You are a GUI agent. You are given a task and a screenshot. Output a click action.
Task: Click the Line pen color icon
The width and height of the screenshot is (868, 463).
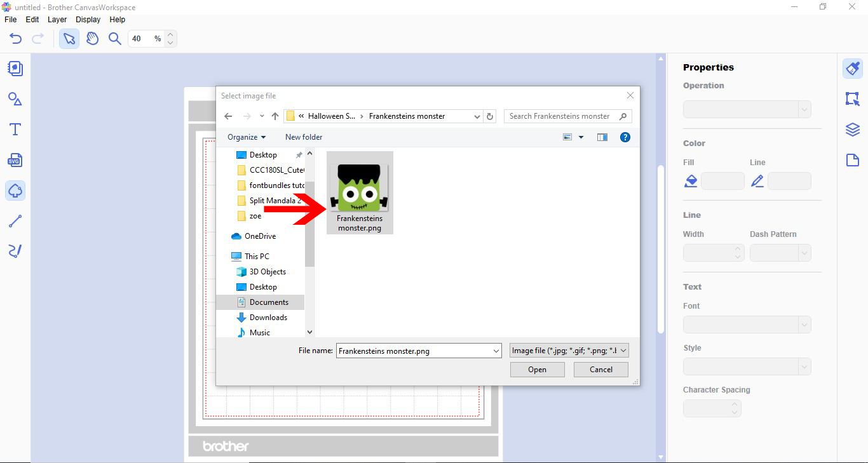[x=757, y=182]
